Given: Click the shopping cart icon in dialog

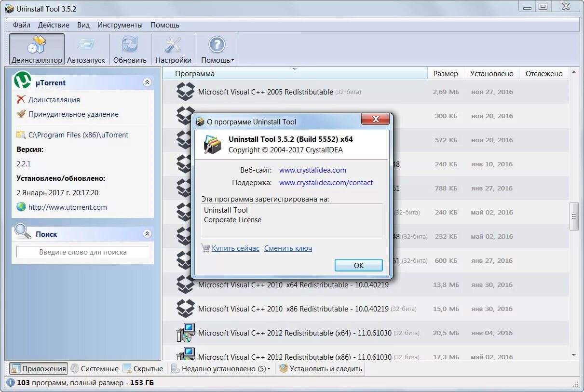Looking at the screenshot, I should (205, 248).
